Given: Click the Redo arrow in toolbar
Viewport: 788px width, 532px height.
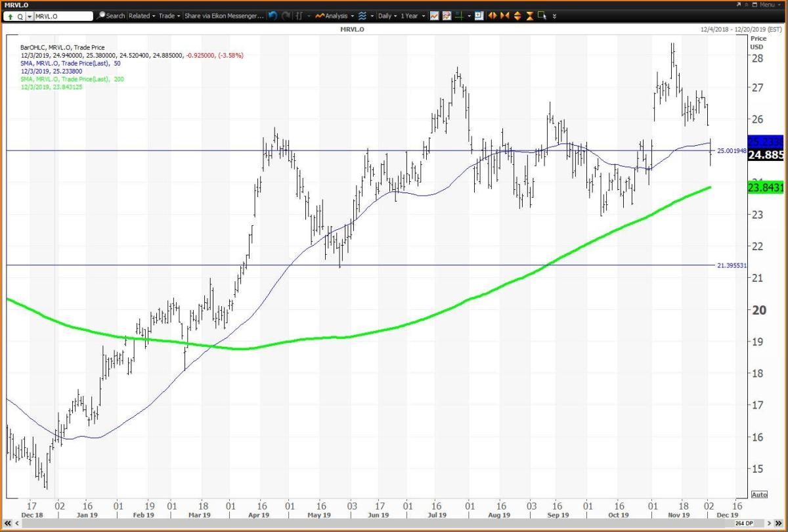Looking at the screenshot, I should tap(286, 15).
